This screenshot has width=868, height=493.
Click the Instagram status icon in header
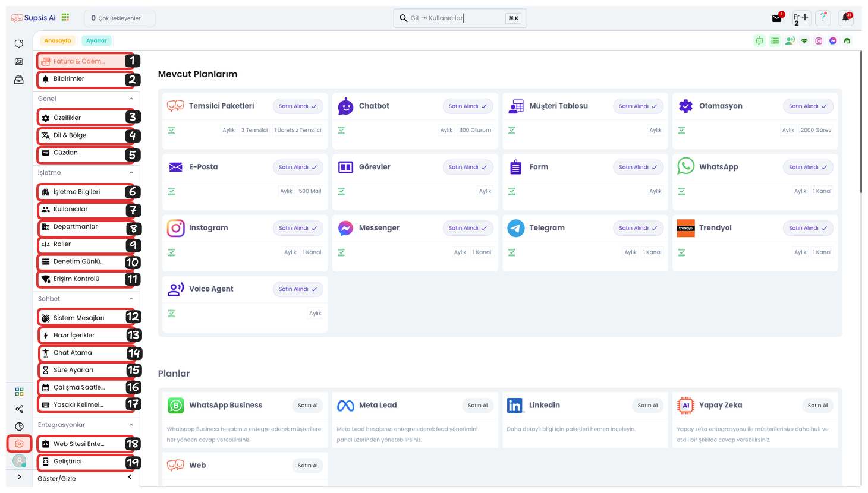pos(819,41)
